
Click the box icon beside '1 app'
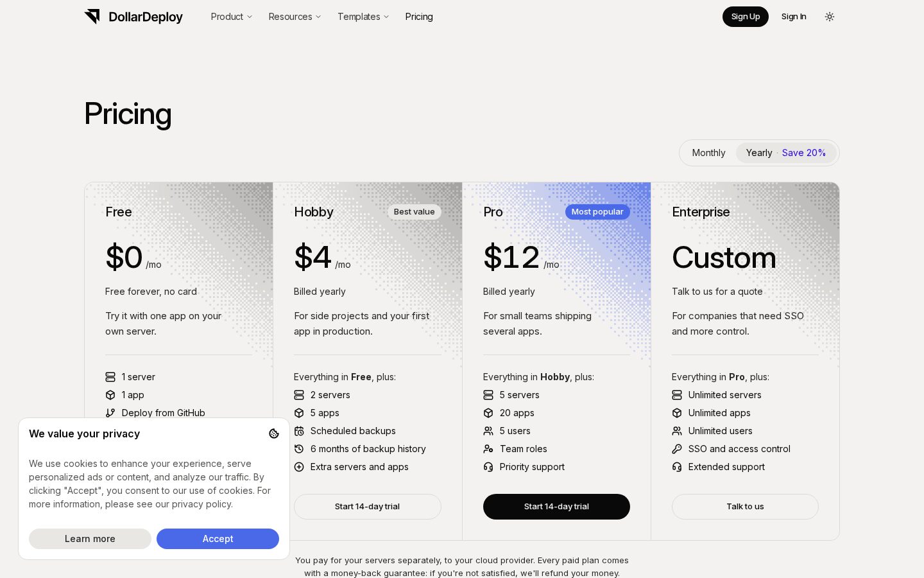[x=110, y=395]
